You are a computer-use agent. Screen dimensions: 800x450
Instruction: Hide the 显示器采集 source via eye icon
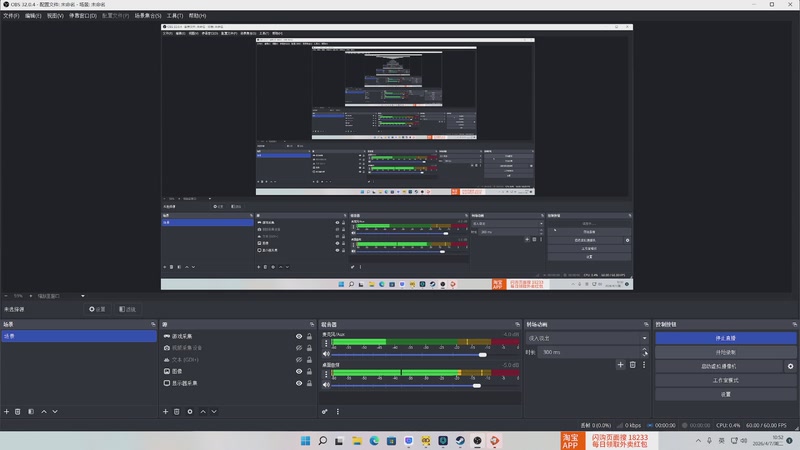point(299,383)
